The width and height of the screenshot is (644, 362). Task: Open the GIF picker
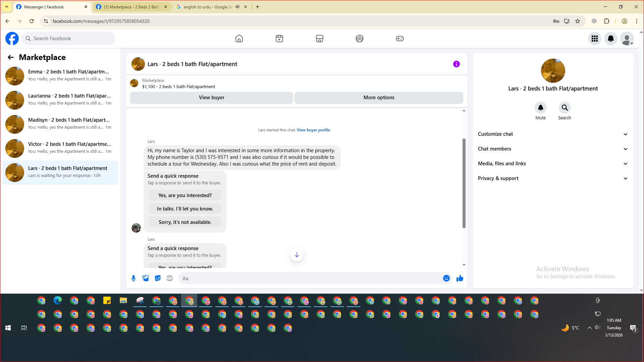tap(170, 278)
